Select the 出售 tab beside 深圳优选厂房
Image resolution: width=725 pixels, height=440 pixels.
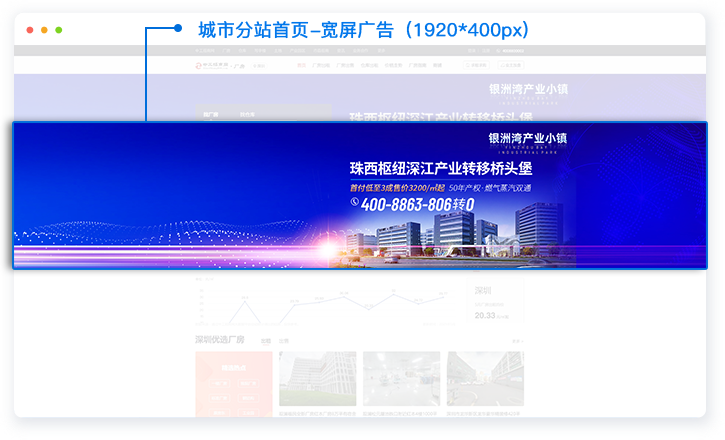[283, 341]
